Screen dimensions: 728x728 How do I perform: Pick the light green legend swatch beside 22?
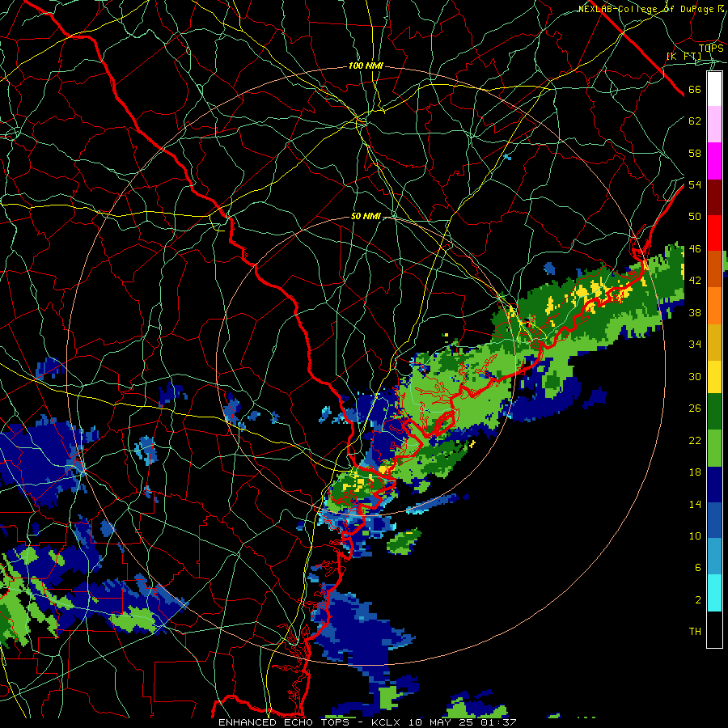coord(714,448)
